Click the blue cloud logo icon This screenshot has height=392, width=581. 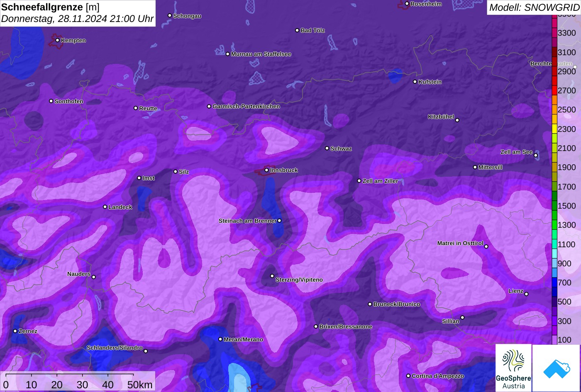point(557,368)
